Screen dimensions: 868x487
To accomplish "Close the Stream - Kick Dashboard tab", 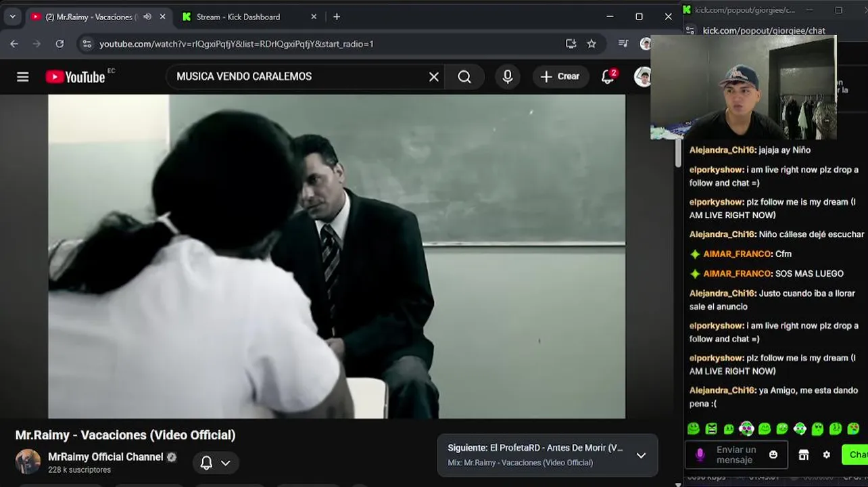I will point(314,17).
